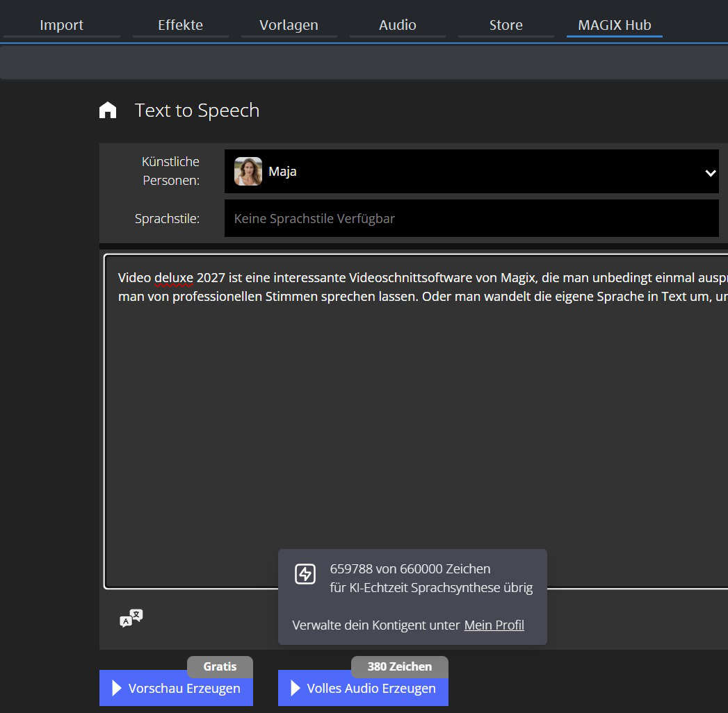
Task: Click into the speech text input area
Action: tap(416, 421)
